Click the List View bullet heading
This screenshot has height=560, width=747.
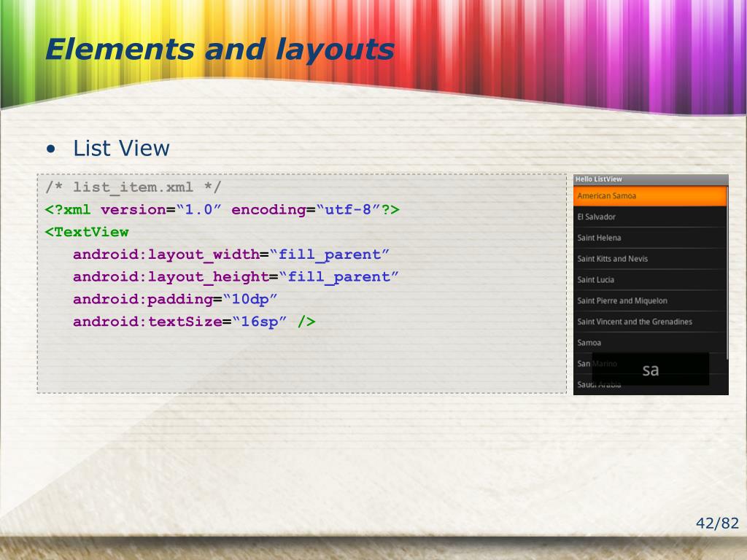pyautogui.click(x=121, y=148)
